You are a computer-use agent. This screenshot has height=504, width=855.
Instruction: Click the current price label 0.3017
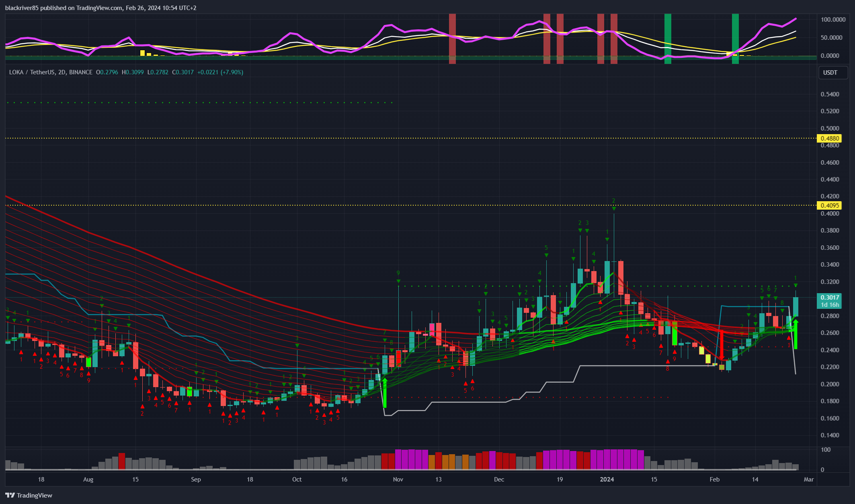pyautogui.click(x=829, y=298)
